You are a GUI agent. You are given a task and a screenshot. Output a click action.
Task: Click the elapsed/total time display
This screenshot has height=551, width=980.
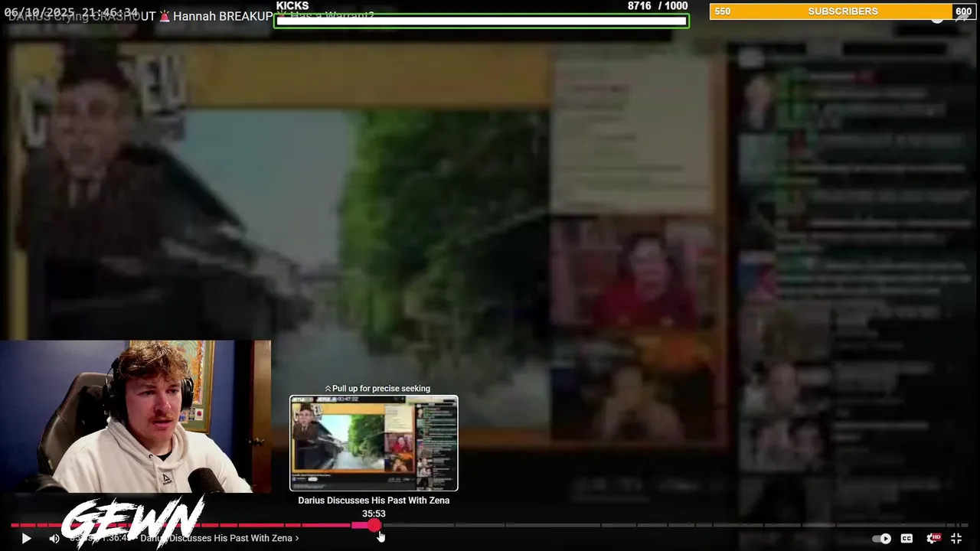(x=101, y=538)
